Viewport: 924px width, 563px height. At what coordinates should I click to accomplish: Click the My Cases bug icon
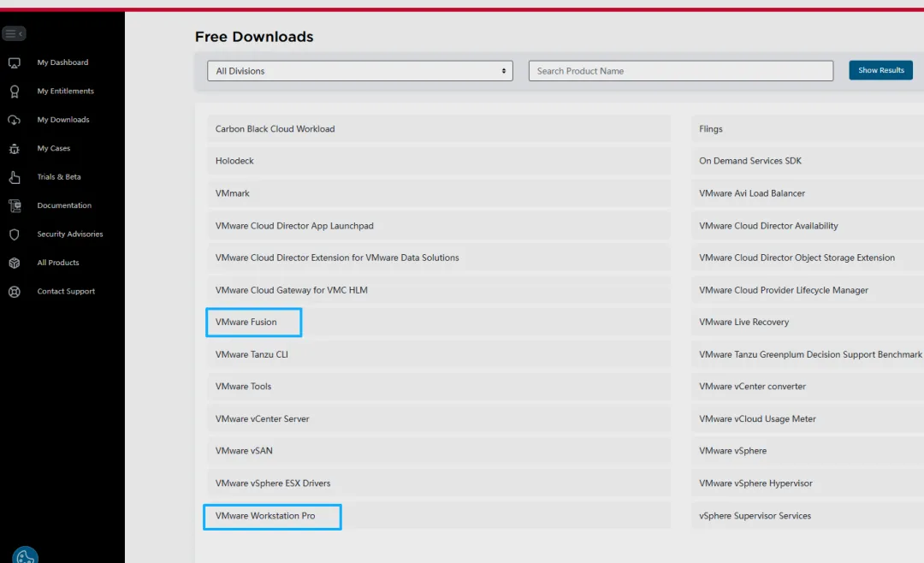(x=15, y=149)
